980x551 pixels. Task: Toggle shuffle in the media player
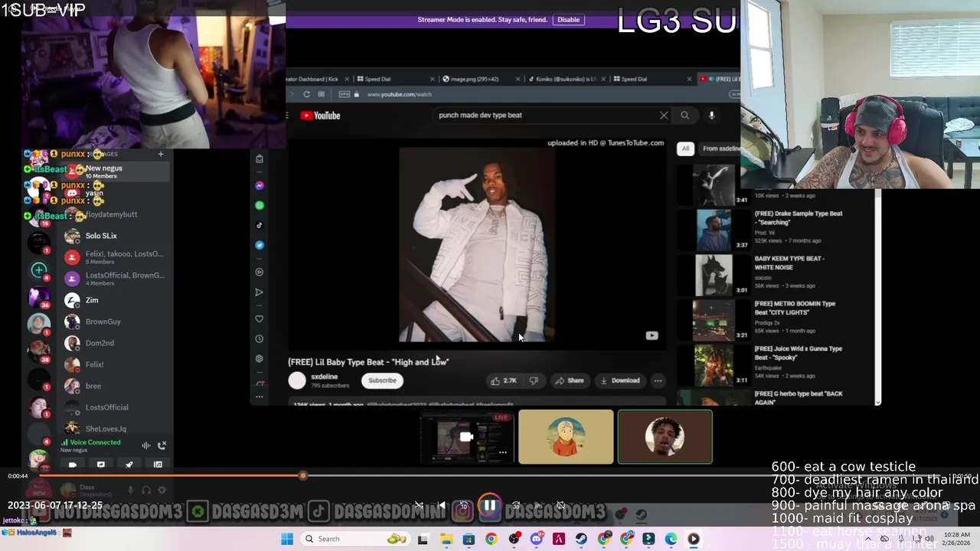point(418,506)
